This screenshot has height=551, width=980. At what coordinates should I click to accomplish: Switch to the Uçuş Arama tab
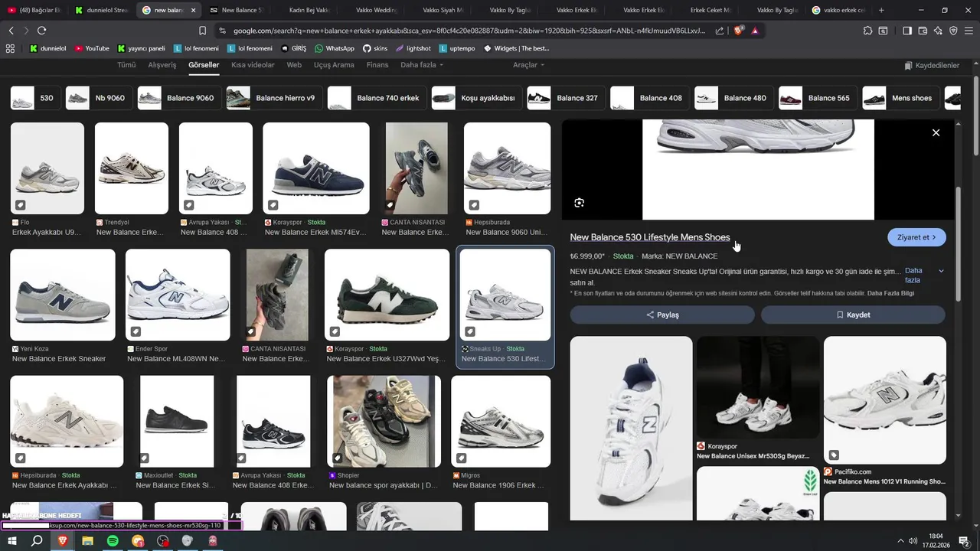(x=334, y=65)
